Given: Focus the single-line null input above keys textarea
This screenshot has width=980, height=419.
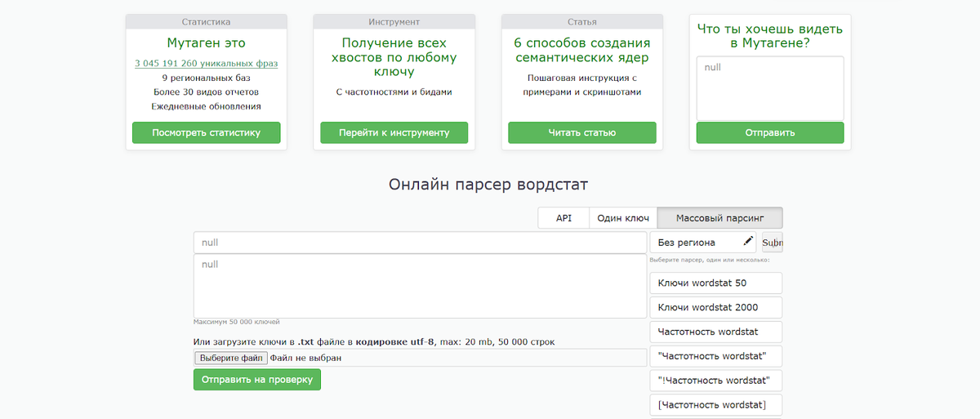Looking at the screenshot, I should click(x=421, y=243).
